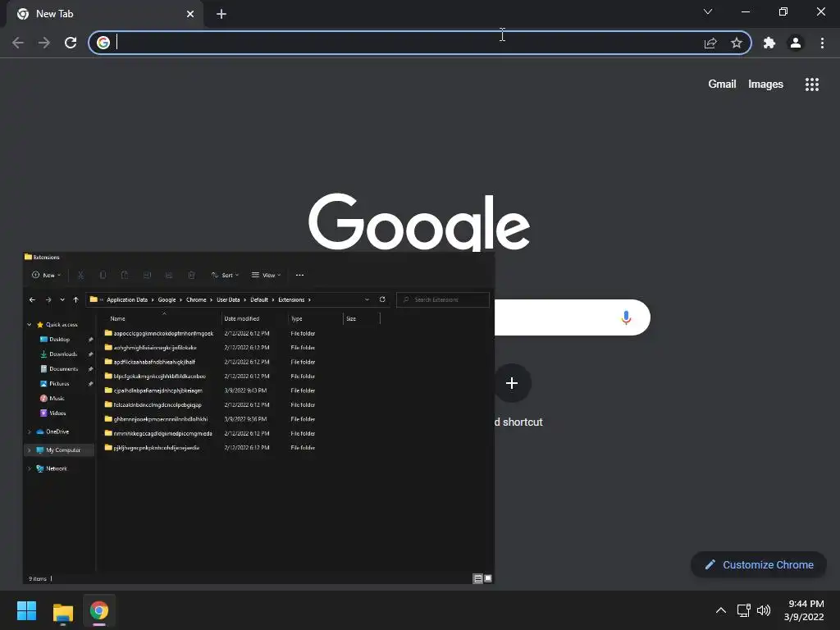Click Chrome's back navigation arrow

click(18, 43)
